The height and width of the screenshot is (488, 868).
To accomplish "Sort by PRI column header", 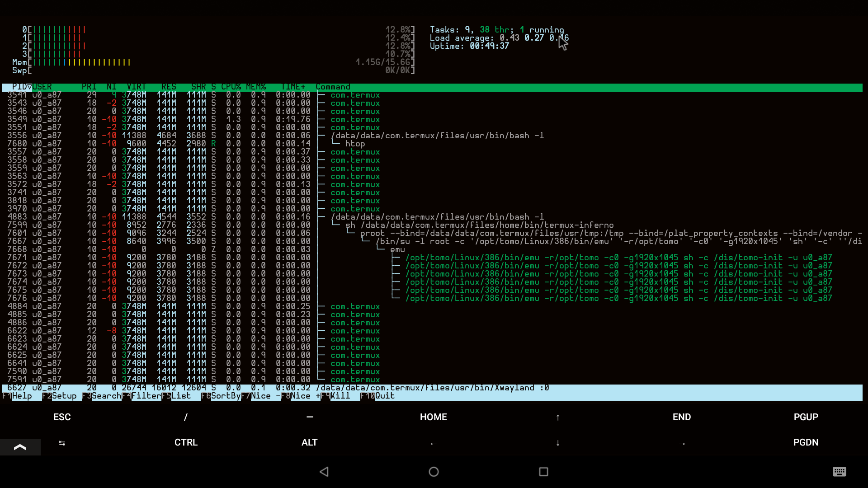I will point(89,87).
